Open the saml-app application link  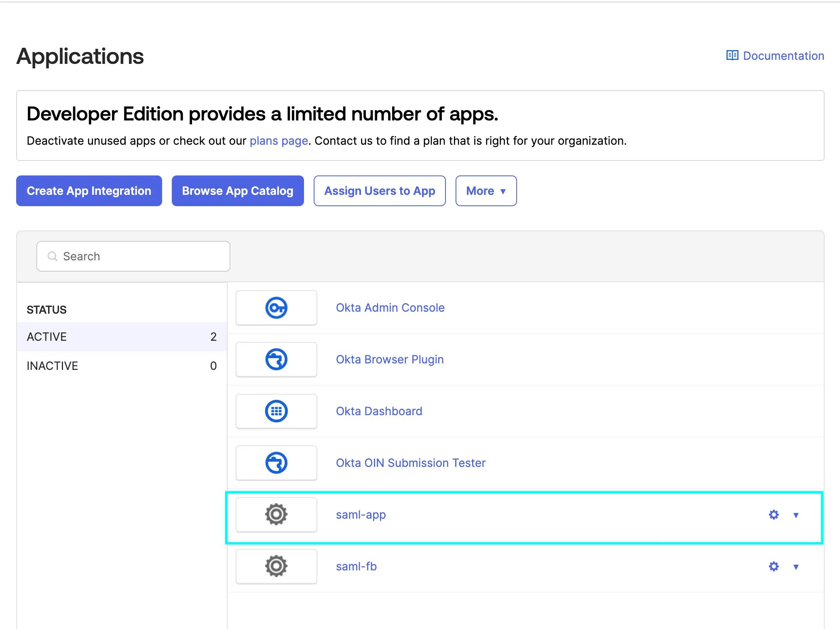click(x=361, y=515)
